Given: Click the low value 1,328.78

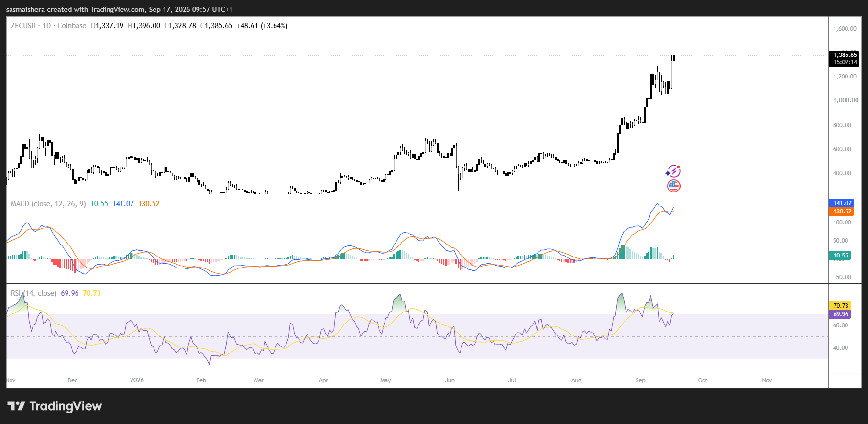Looking at the screenshot, I should pyautogui.click(x=182, y=26).
